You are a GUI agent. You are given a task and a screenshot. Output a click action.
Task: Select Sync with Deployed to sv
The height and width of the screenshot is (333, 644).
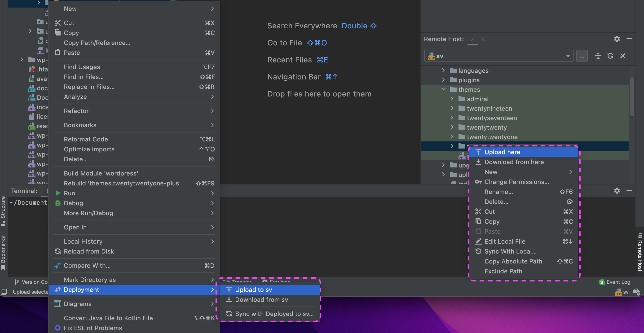[x=274, y=314]
